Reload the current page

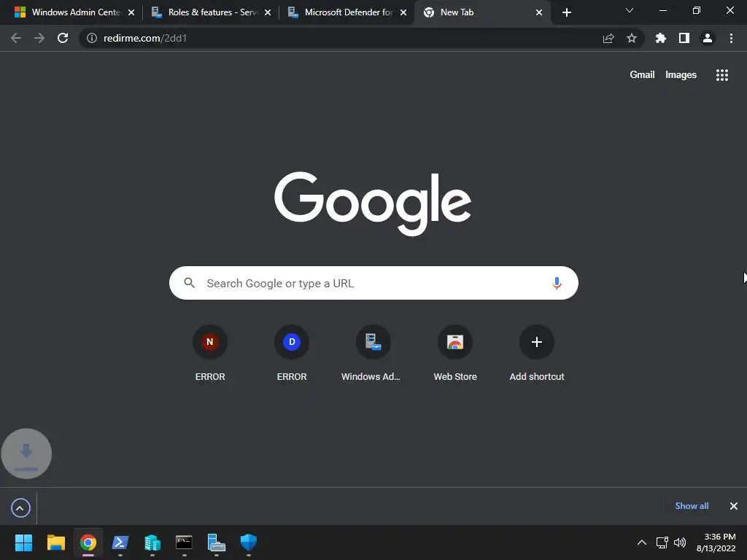pos(63,38)
